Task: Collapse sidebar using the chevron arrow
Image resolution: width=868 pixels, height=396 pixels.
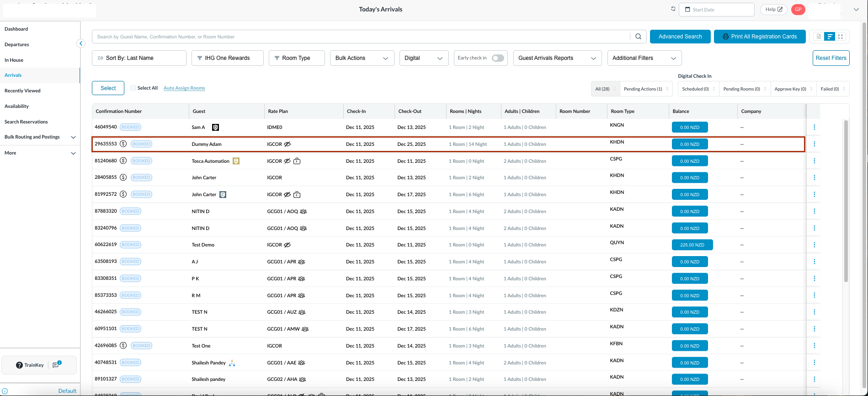Action: [81, 43]
